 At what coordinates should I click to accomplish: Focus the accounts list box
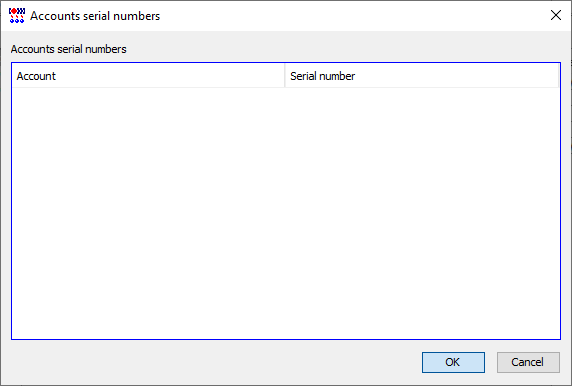[286, 201]
